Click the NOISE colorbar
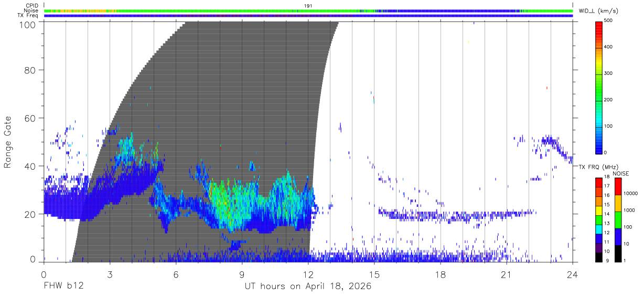This screenshot has height=297, width=644. [618, 220]
